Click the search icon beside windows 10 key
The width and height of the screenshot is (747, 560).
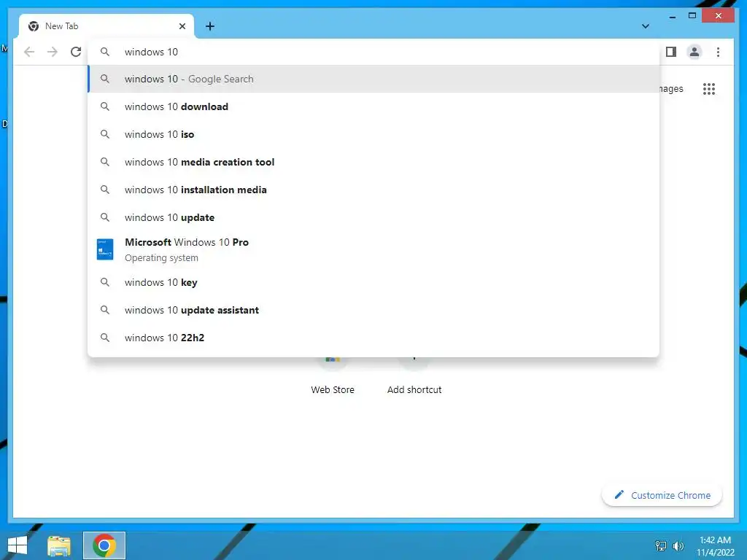(105, 282)
